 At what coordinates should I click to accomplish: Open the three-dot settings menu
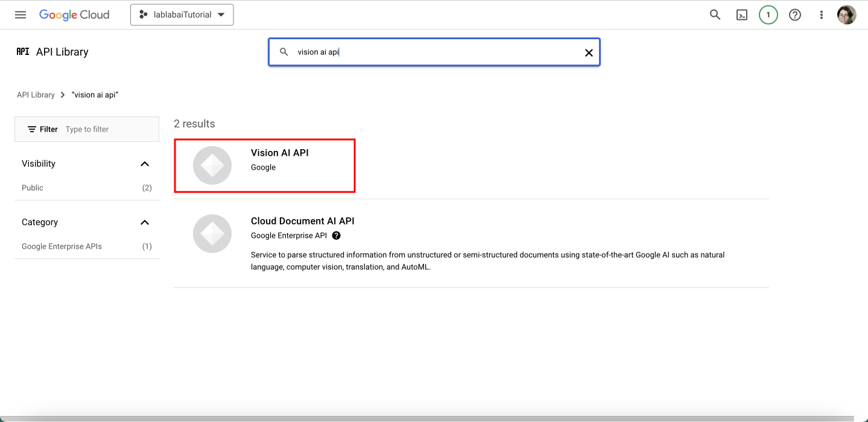point(821,15)
